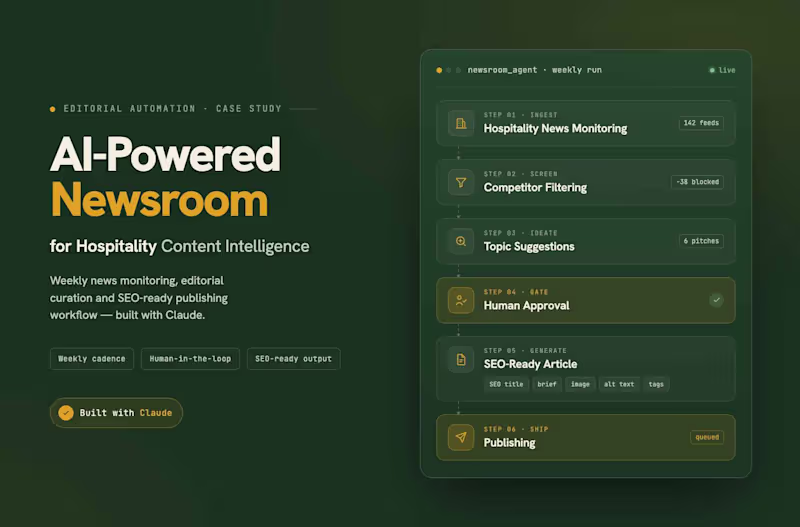The width and height of the screenshot is (800, 527).
Task: Click the 142 feeds badge
Action: pos(701,123)
